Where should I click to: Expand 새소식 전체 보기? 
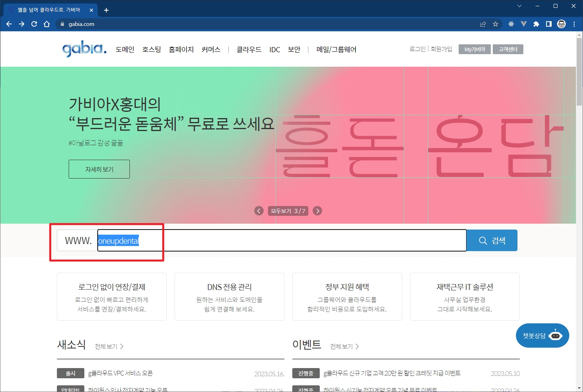click(x=109, y=346)
